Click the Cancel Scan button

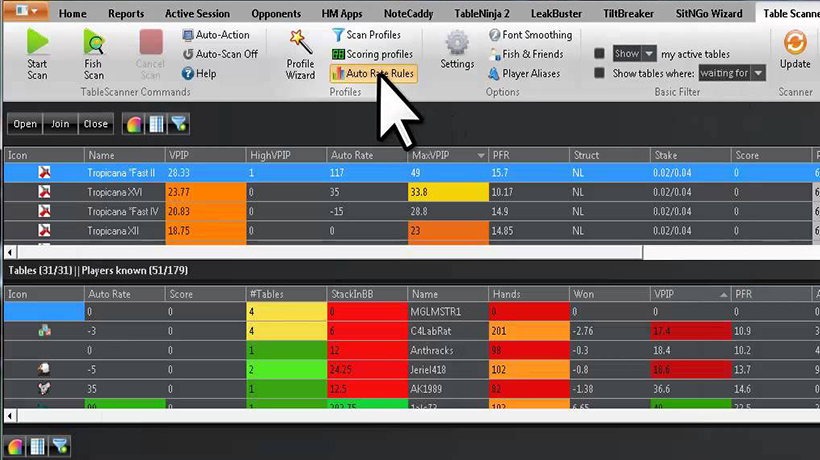pyautogui.click(x=150, y=54)
